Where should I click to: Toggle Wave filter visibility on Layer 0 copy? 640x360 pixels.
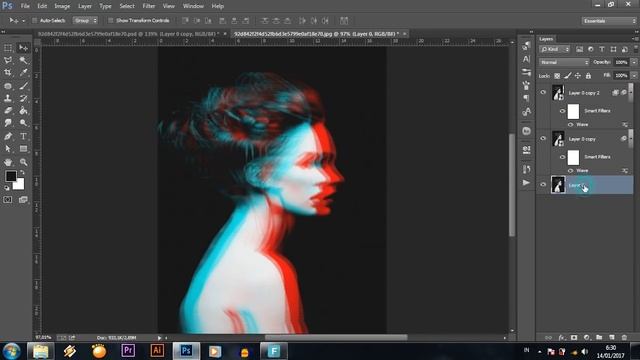(571, 171)
